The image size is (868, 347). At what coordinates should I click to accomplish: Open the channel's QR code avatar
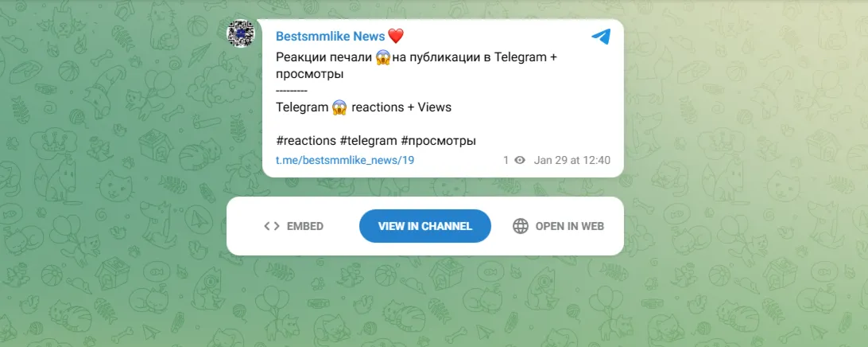241,33
